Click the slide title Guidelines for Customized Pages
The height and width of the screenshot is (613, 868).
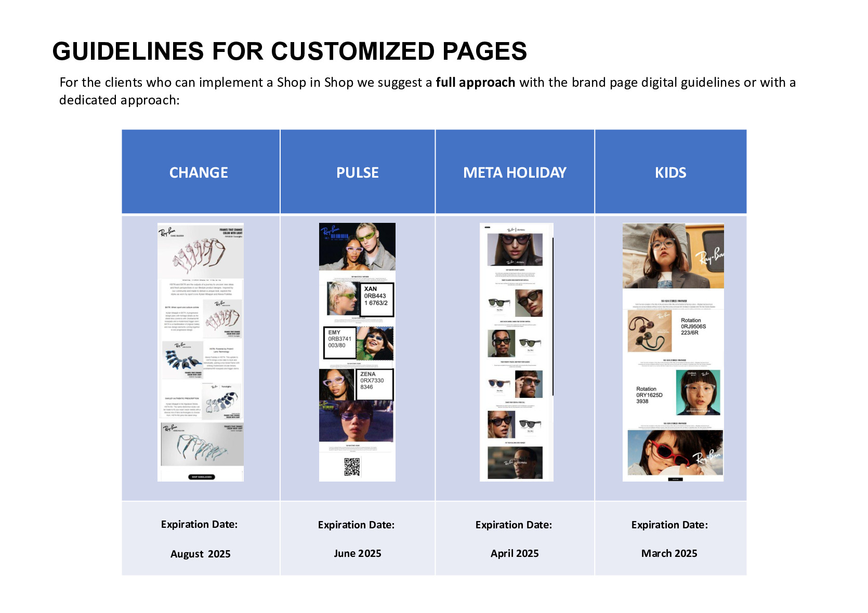click(290, 51)
